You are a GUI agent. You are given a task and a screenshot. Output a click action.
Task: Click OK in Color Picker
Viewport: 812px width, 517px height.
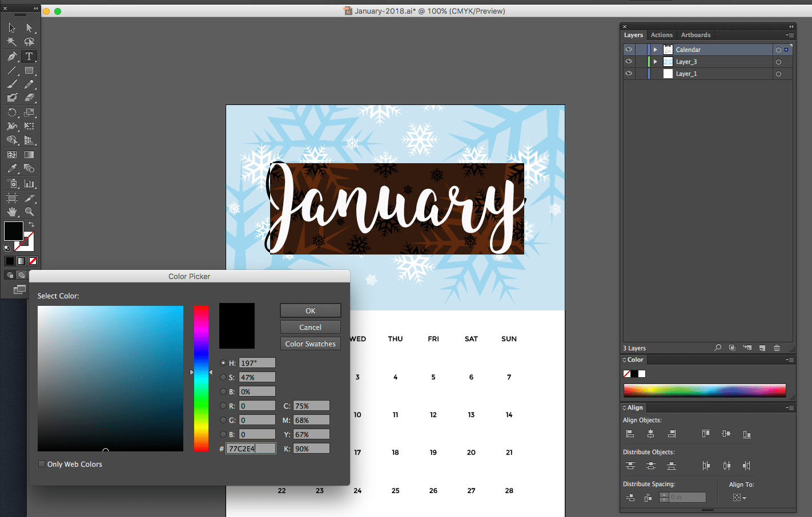click(x=311, y=310)
